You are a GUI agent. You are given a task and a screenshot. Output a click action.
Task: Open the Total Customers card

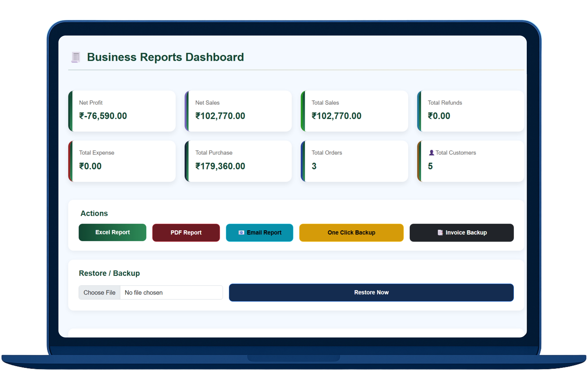(471, 161)
